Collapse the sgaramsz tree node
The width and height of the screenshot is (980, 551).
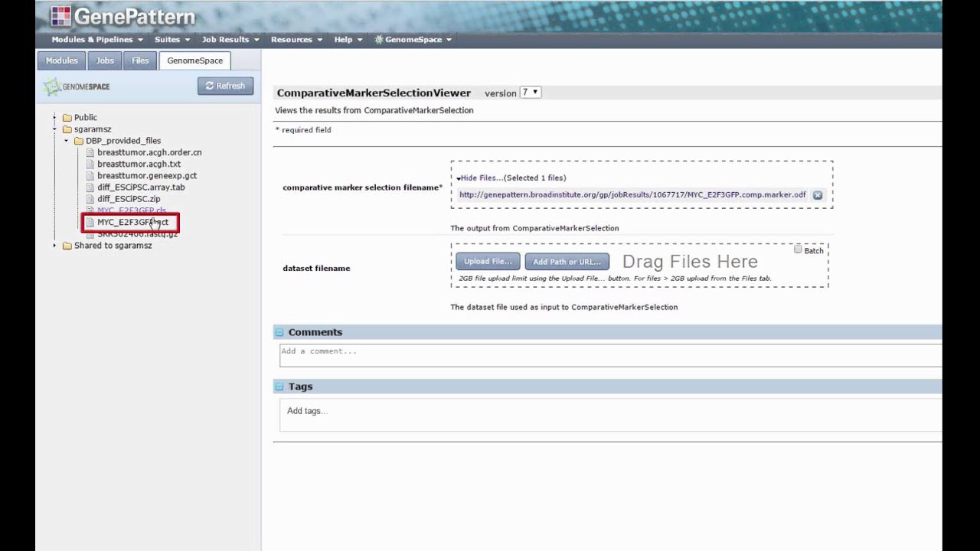click(x=54, y=129)
